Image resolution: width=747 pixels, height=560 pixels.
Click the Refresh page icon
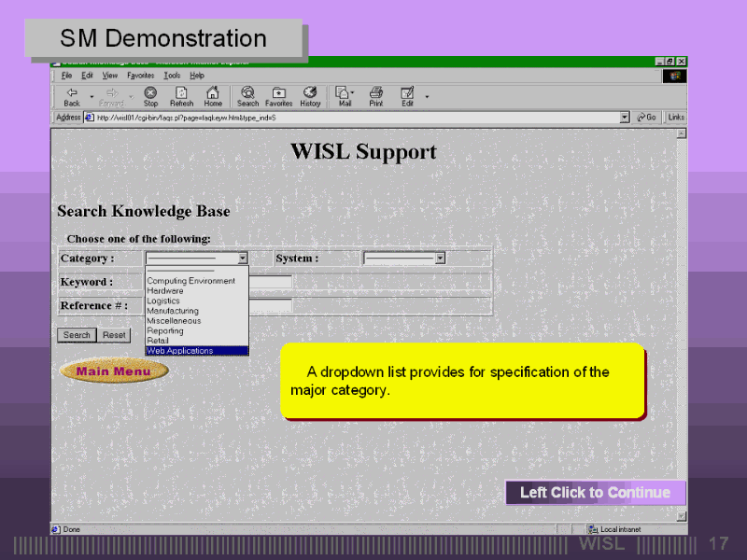pos(181,93)
